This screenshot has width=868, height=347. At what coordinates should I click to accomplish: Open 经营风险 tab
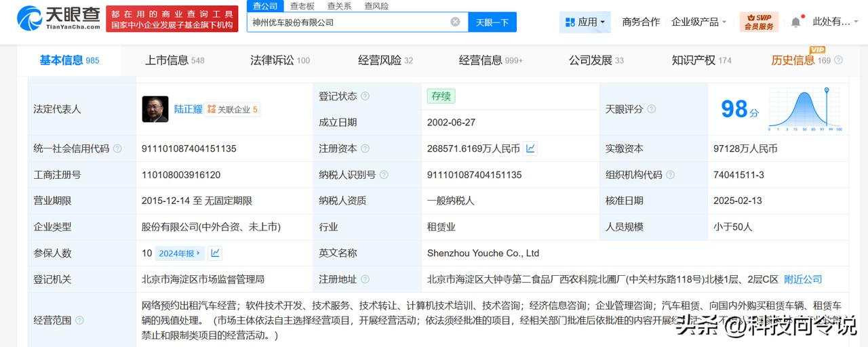click(385, 60)
